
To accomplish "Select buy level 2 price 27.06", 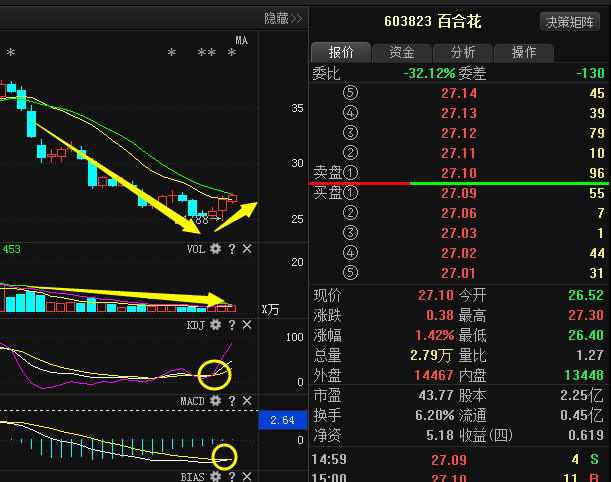I will point(459,213).
